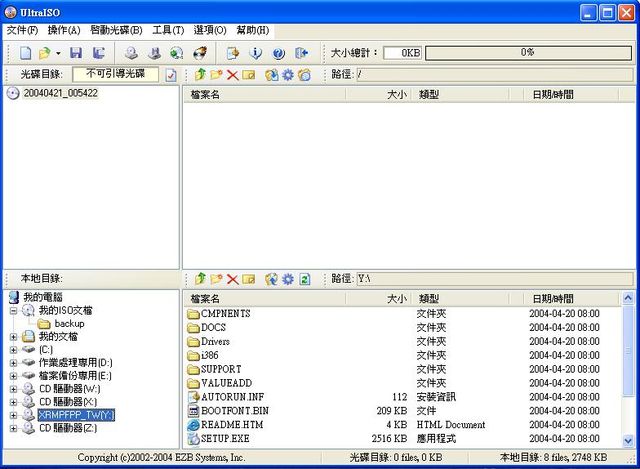This screenshot has height=469, width=640.
Task: Select the AUTORUN.INF file
Action: coord(232,397)
